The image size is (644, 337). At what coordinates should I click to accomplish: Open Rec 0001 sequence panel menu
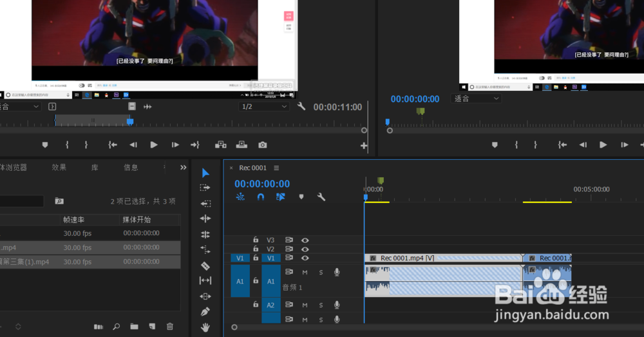point(276,168)
